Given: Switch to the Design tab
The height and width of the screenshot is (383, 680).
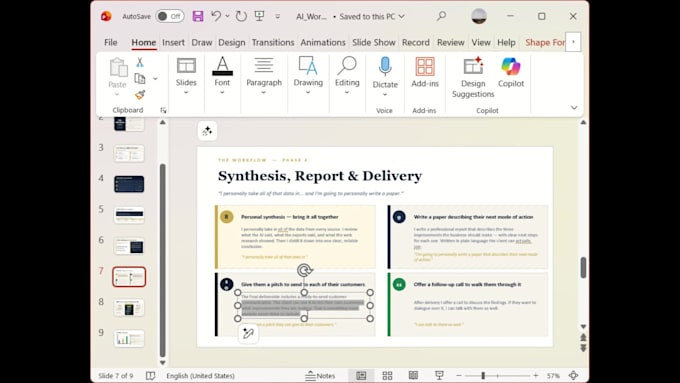Looking at the screenshot, I should coord(232,43).
